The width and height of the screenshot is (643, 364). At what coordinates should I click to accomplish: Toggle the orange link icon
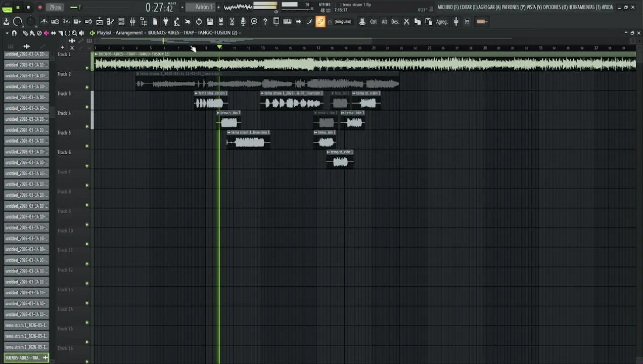[x=320, y=21]
